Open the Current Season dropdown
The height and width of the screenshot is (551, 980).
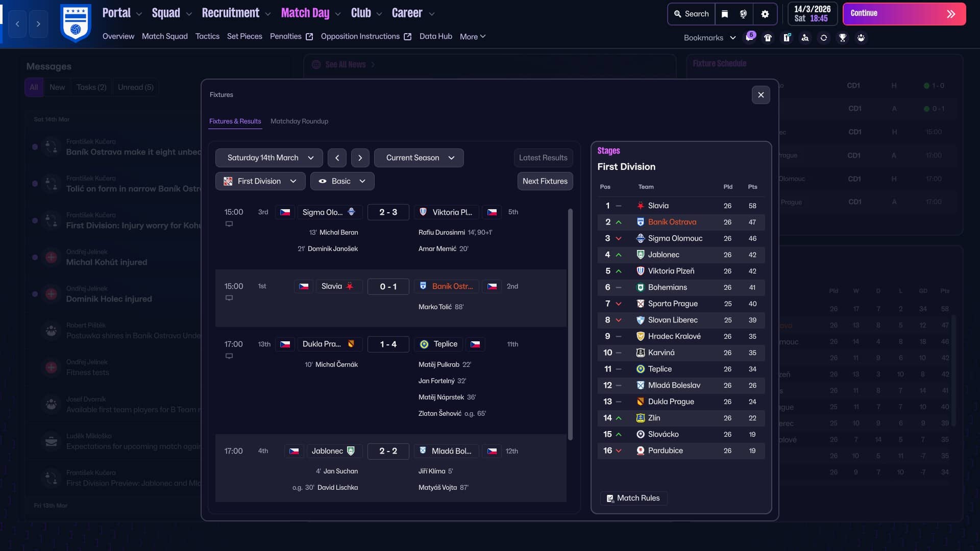[419, 158]
